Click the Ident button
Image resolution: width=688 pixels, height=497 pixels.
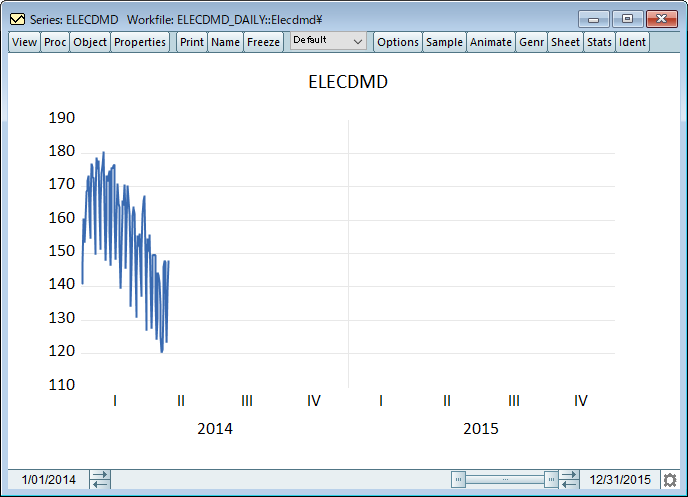tap(632, 42)
